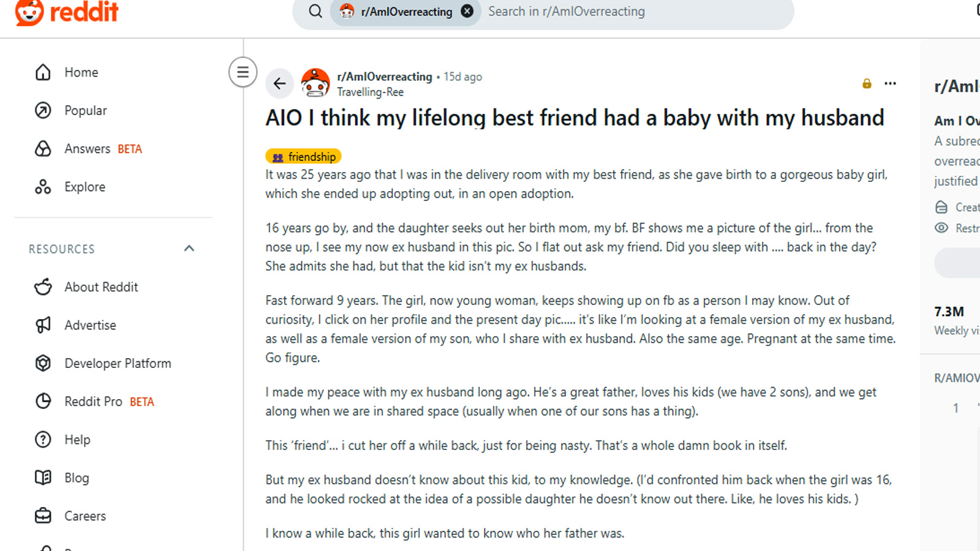
Task: Open the subreddit avatar icon
Action: click(315, 83)
